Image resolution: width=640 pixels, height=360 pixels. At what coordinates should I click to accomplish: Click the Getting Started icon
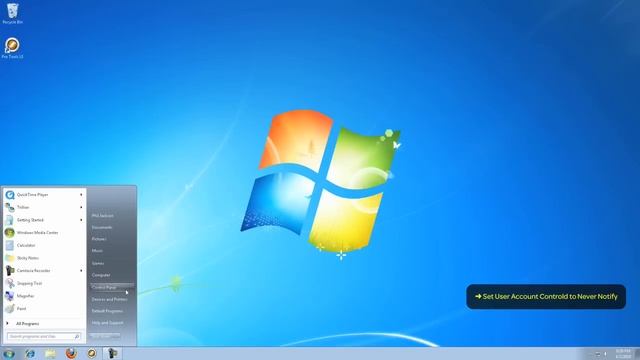tap(10, 220)
